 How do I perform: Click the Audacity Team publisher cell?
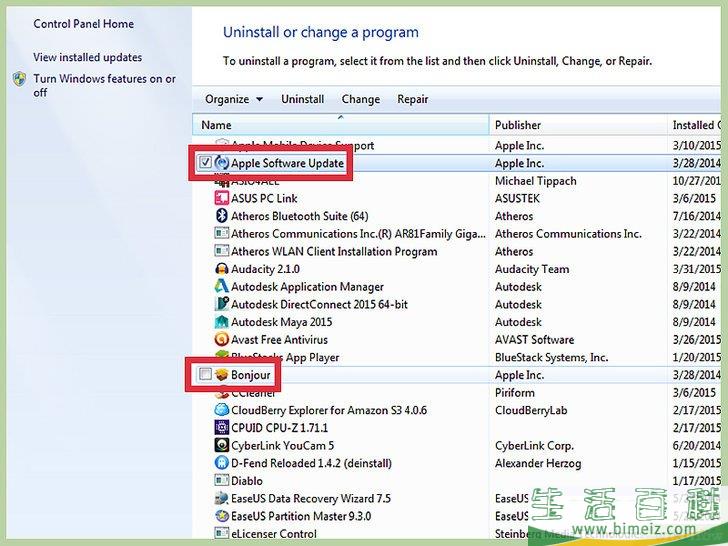point(532,269)
